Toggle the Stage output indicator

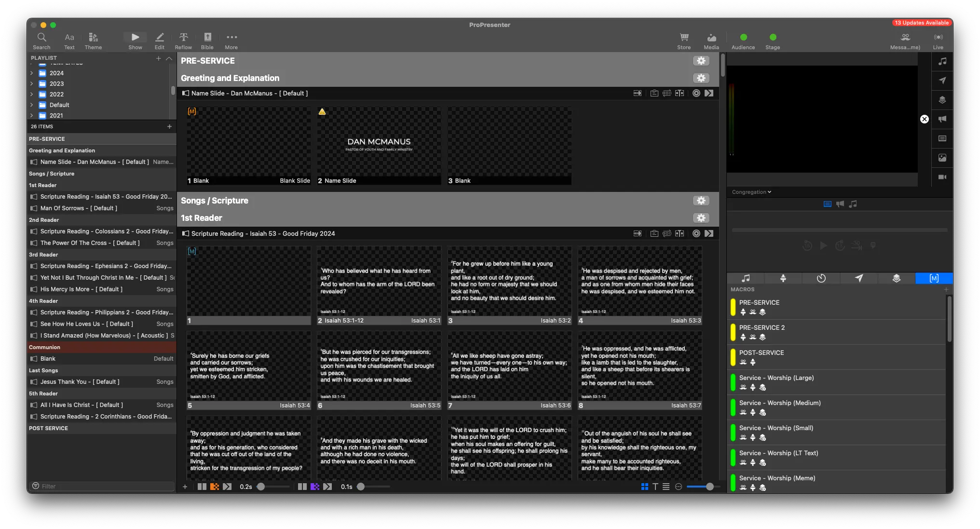point(773,38)
